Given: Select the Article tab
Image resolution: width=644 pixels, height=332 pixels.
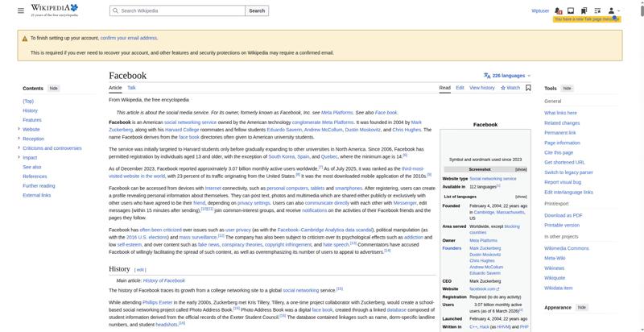Looking at the screenshot, I should point(115,88).
